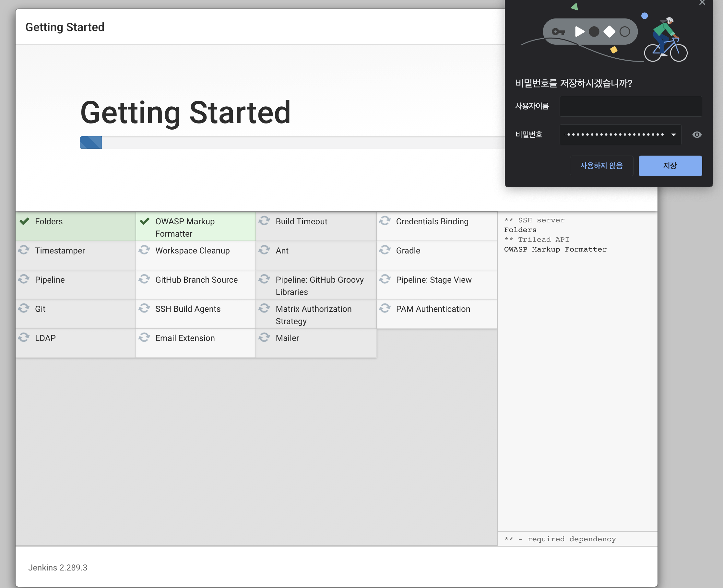The width and height of the screenshot is (723, 588).
Task: Click the 사용자이름 username input field
Action: click(x=630, y=106)
